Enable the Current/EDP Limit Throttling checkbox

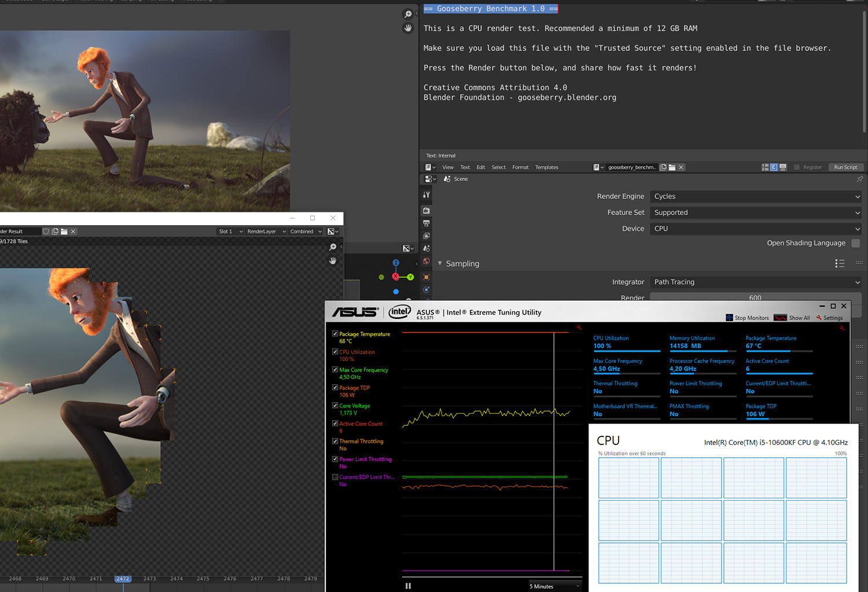335,477
